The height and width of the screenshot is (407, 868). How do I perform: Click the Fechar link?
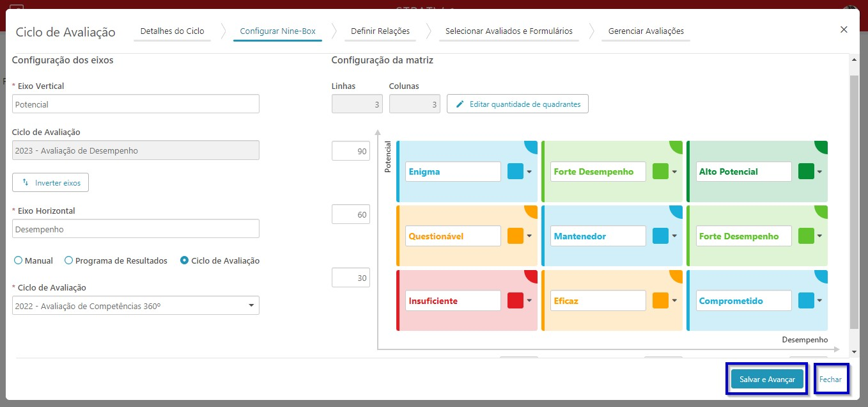(x=830, y=379)
